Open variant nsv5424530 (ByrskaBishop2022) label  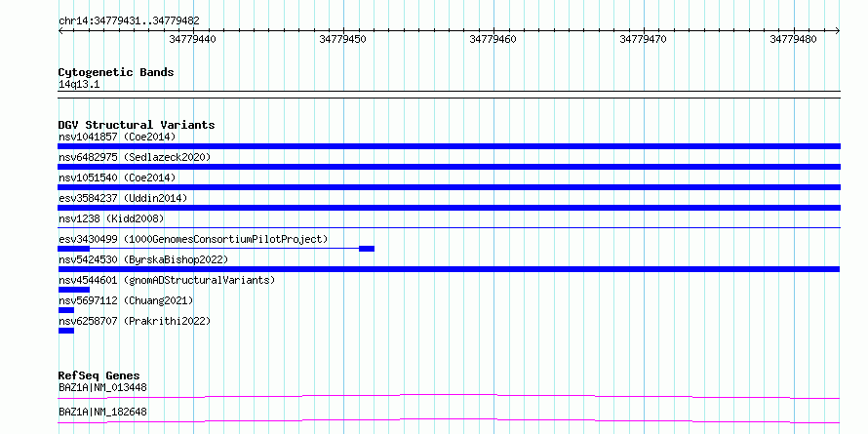(143, 259)
